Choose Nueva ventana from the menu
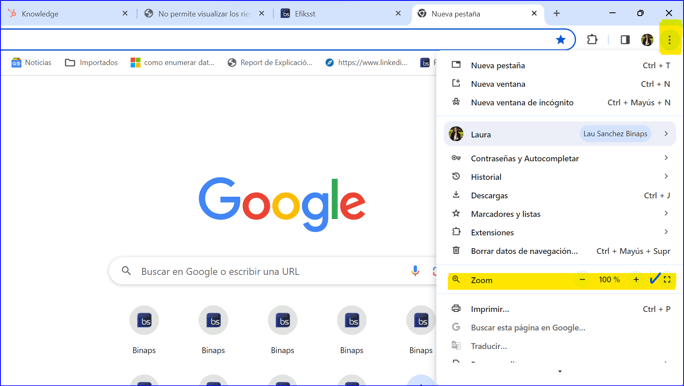684x386 pixels. point(560,84)
